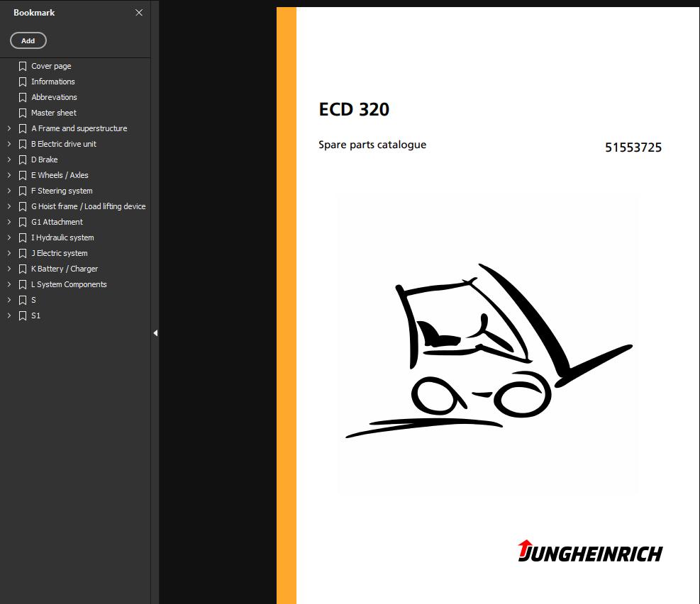This screenshot has width=700, height=604.
Task: Click bookmark icon beside D Brake
Action: pyautogui.click(x=22, y=160)
